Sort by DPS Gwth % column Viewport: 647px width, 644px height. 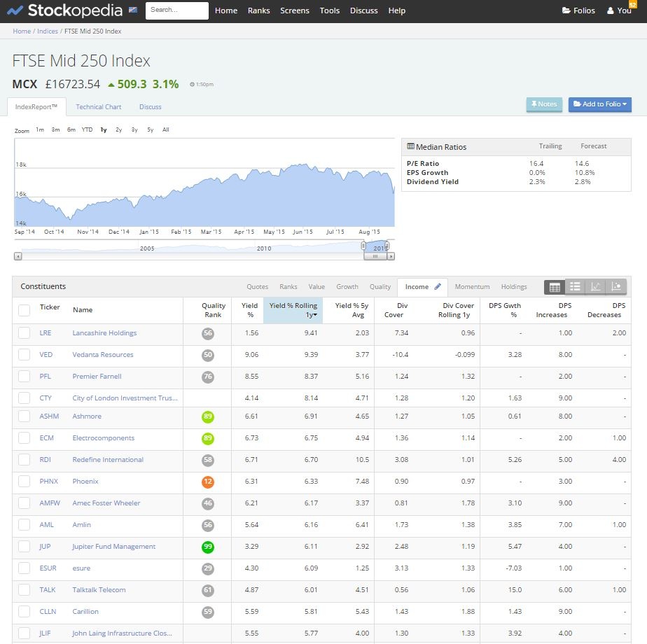505,310
